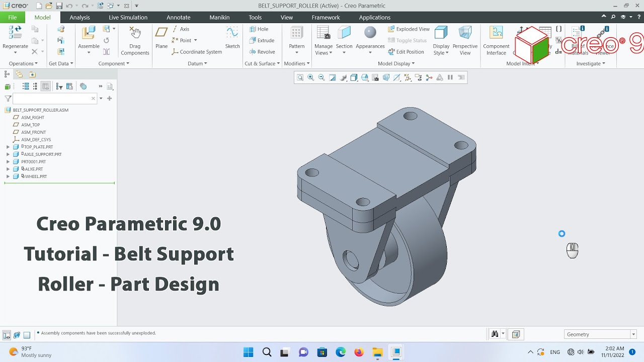The image size is (644, 362).
Task: Switch to the Manikin tab
Action: 219,18
